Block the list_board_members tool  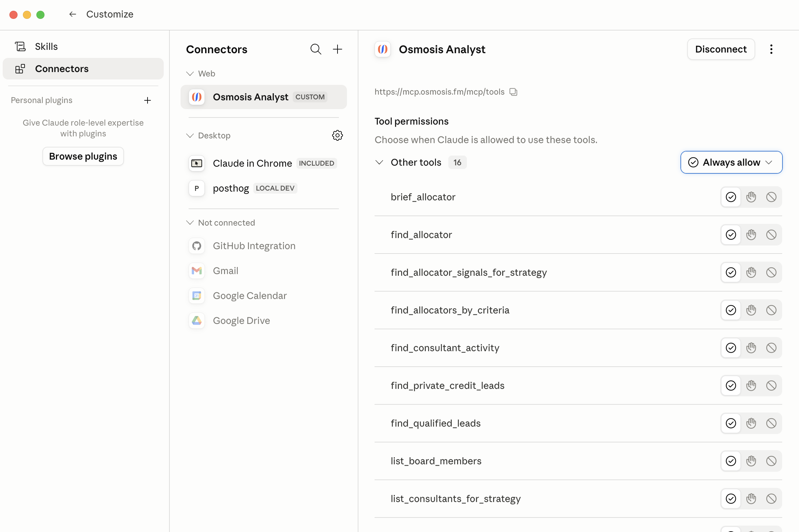click(771, 461)
